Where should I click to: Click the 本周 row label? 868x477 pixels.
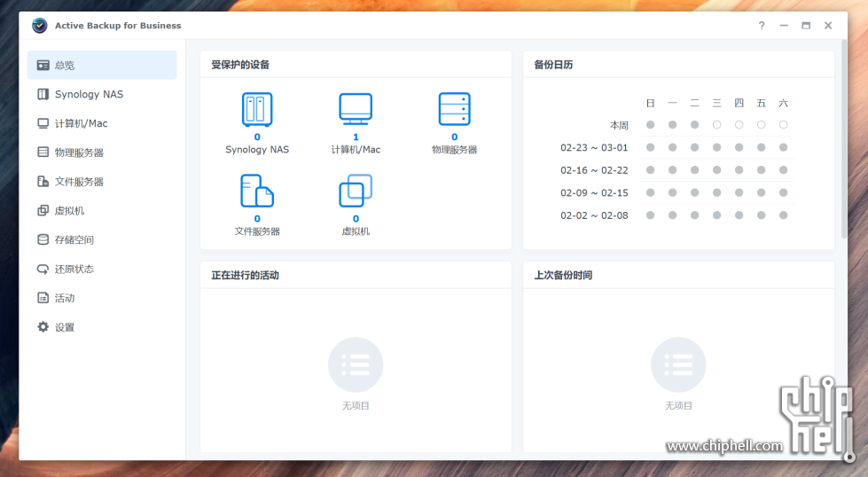coord(619,126)
